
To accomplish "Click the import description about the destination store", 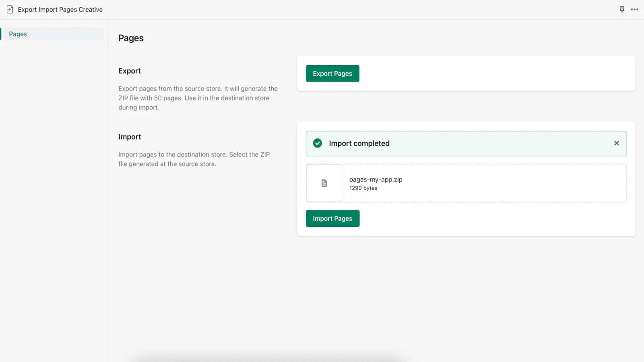I will [x=194, y=159].
